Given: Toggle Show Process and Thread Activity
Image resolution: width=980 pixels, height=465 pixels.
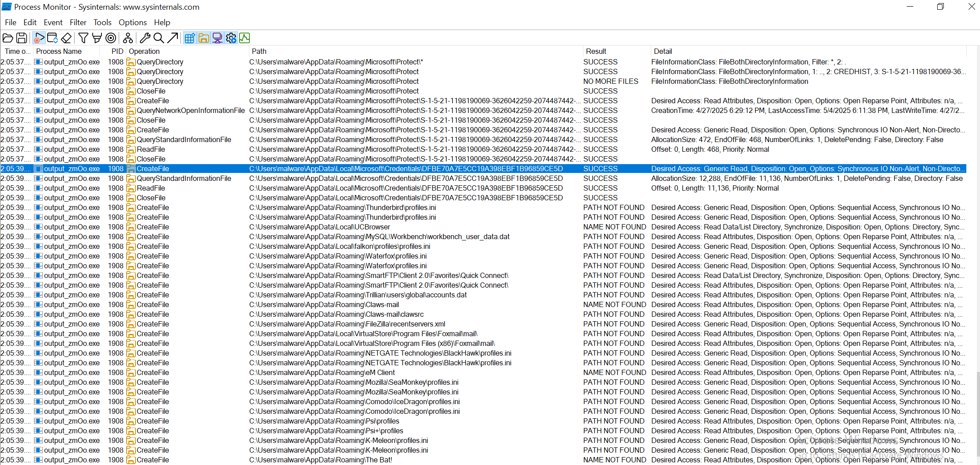Looking at the screenshot, I should (231, 38).
